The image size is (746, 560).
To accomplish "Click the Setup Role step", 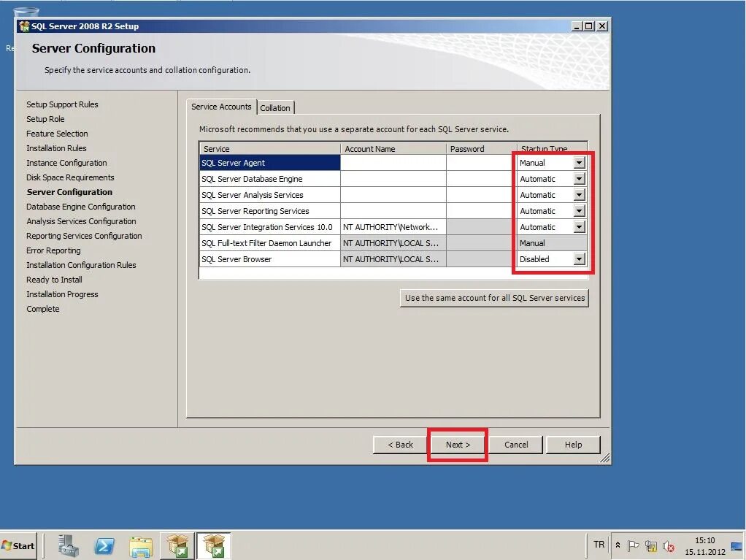I will click(x=45, y=119).
